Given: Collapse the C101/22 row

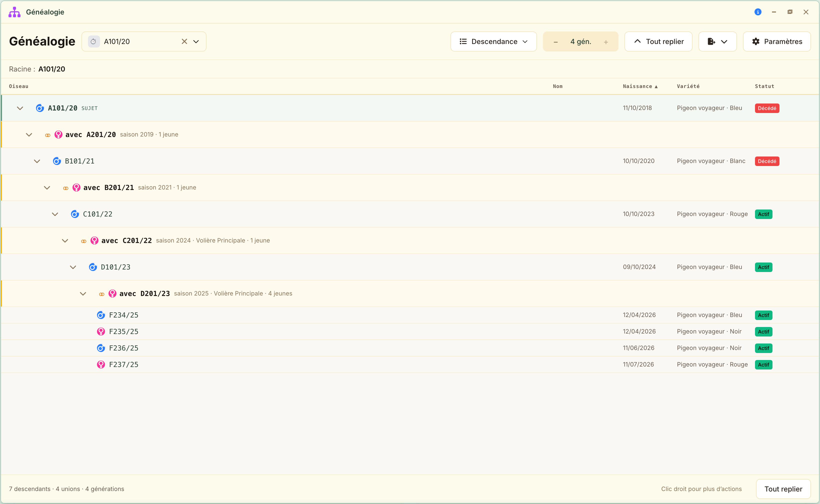Looking at the screenshot, I should (55, 214).
